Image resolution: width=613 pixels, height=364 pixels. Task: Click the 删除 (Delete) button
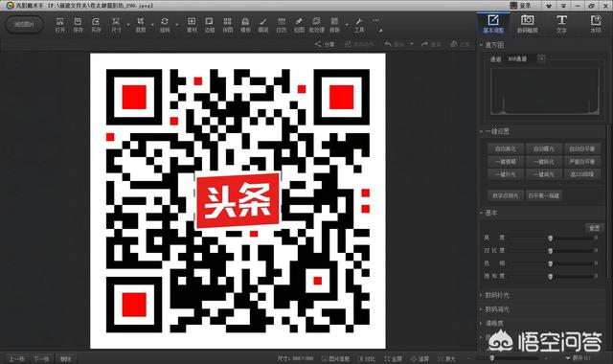(66, 358)
